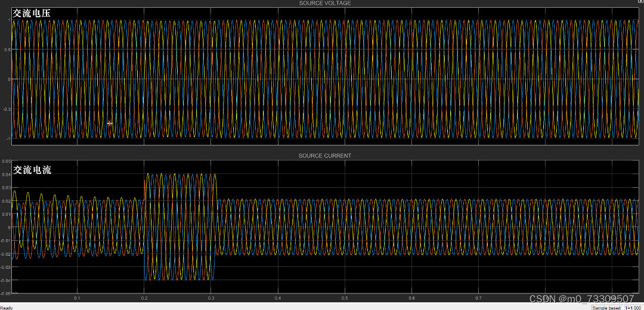Click the 0.04 tick on current axis
The width and height of the screenshot is (644, 310).
coord(6,175)
